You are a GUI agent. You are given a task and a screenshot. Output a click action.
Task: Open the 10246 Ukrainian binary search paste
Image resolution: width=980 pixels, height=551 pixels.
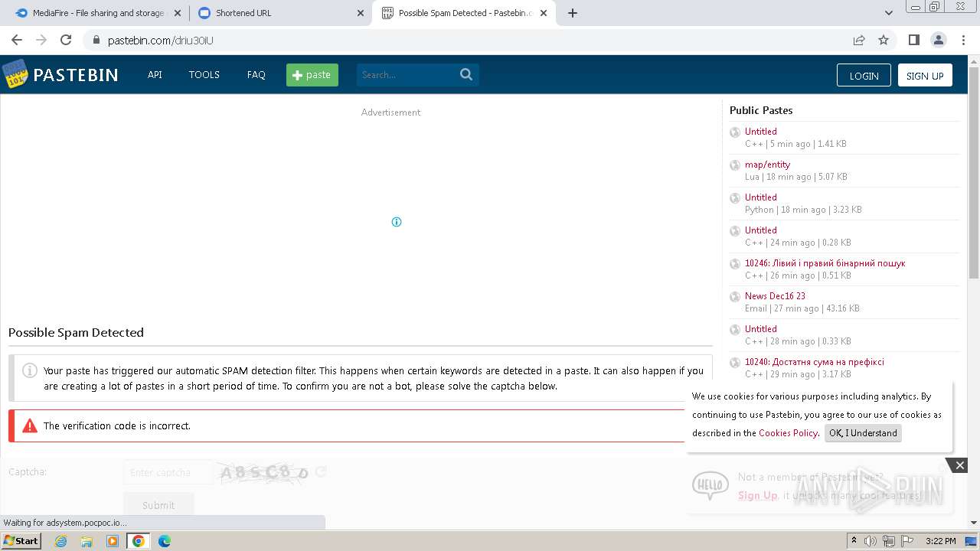pyautogui.click(x=825, y=263)
